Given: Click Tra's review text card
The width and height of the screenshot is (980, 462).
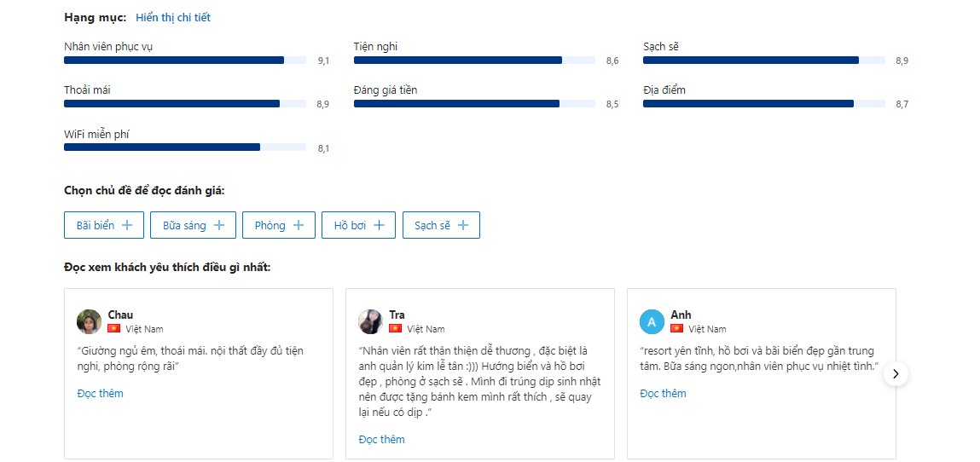Looking at the screenshot, I should pyautogui.click(x=479, y=381).
